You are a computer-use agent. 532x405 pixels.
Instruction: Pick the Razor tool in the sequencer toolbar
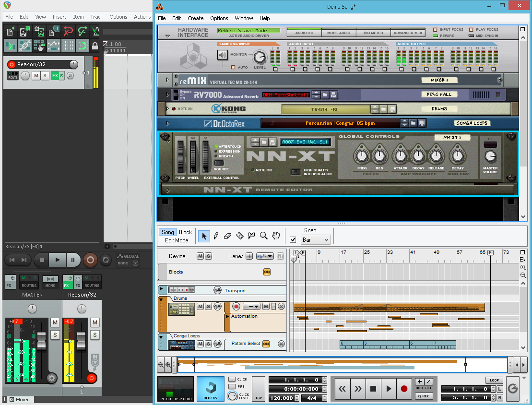coord(240,236)
